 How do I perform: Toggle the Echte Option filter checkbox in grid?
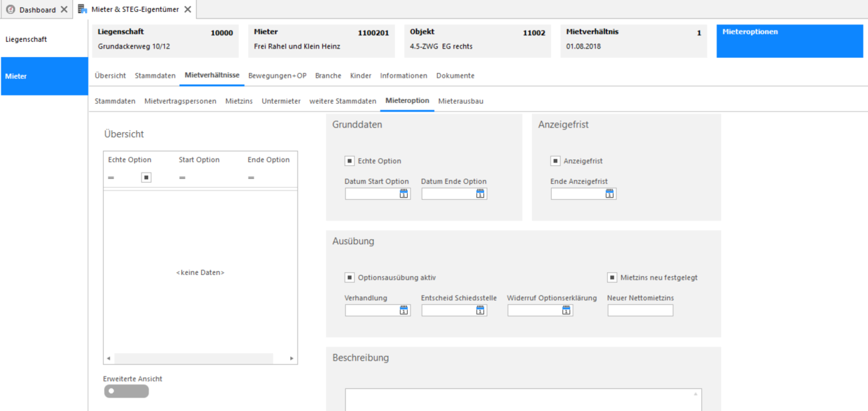[x=146, y=177]
